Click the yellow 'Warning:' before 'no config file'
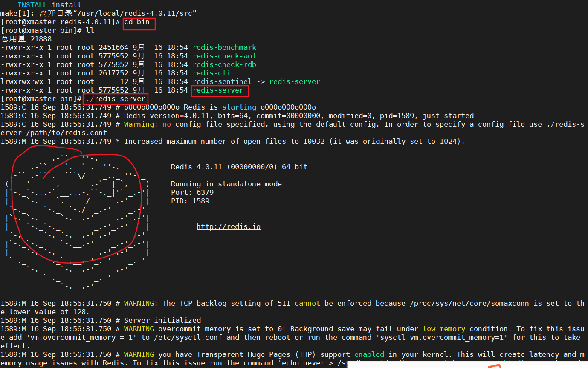The image size is (588, 368). 141,124
